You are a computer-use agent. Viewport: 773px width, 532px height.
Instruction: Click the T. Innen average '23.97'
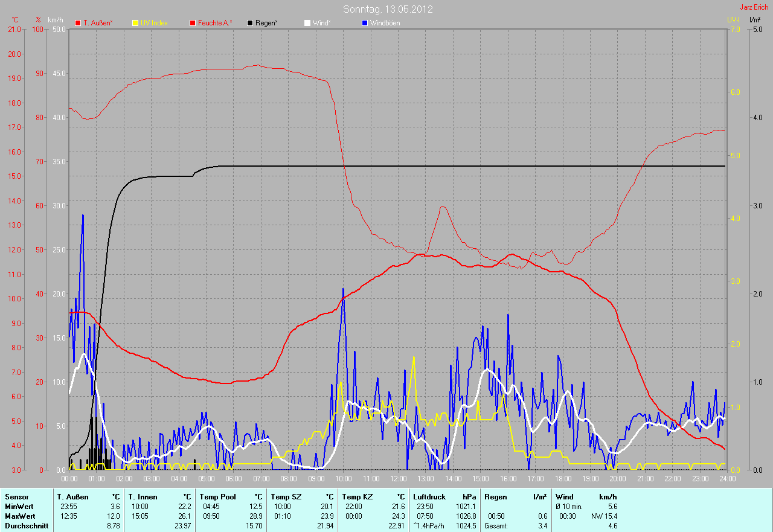(182, 526)
